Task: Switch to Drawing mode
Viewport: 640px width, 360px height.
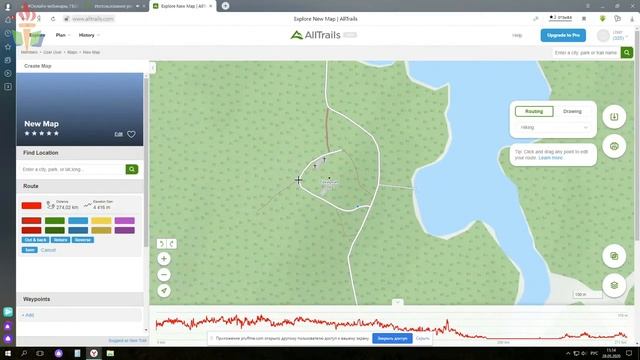Action: (572, 111)
